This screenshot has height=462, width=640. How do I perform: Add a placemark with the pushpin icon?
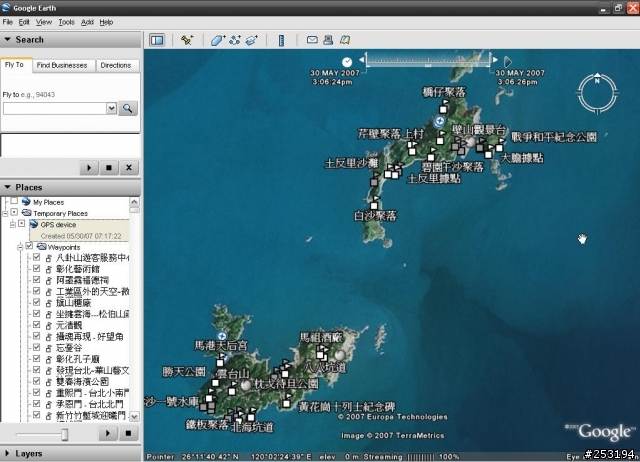[x=187, y=40]
